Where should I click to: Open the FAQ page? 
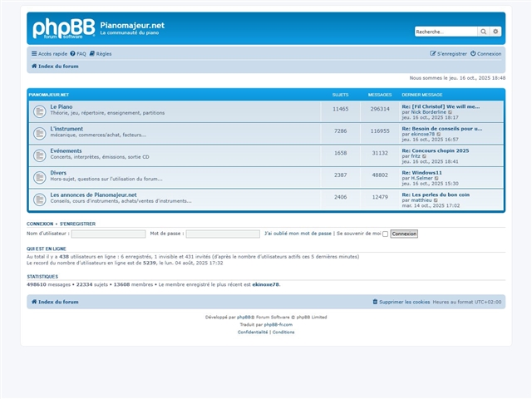(78, 53)
